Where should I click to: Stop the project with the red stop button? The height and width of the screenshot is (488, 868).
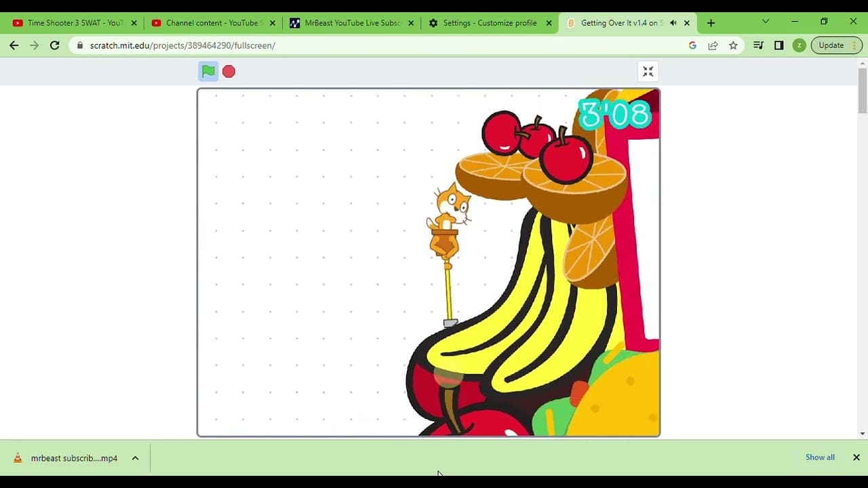click(x=229, y=71)
